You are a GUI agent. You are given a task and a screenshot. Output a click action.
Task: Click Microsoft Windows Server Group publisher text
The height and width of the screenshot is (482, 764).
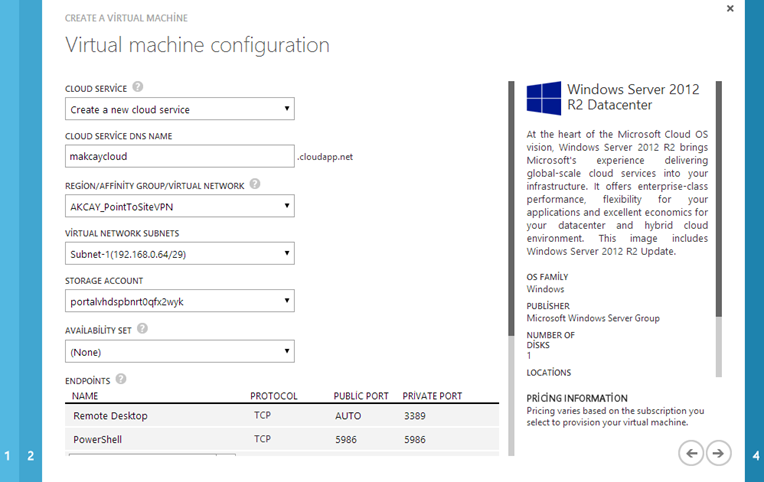pyautogui.click(x=593, y=318)
